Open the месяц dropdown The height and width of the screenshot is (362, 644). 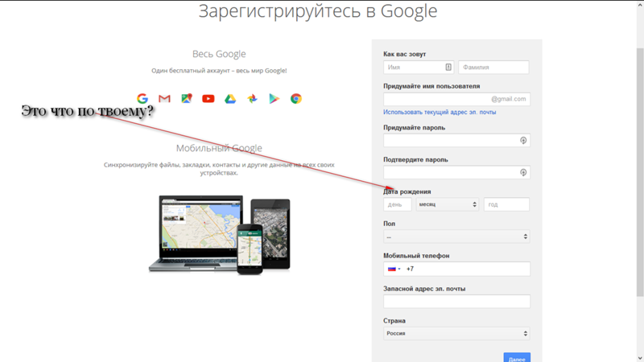(448, 204)
